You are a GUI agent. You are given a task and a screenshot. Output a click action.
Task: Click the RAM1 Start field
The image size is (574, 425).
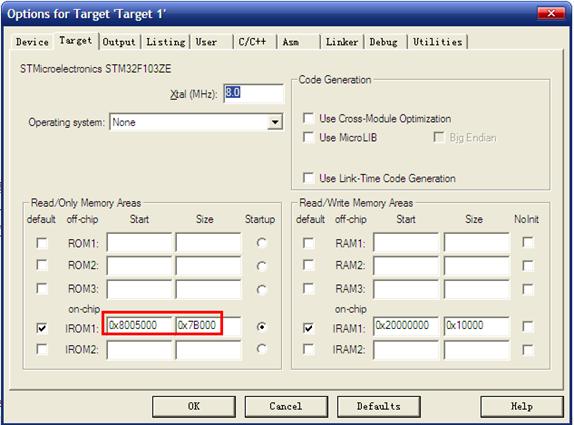[x=406, y=242]
